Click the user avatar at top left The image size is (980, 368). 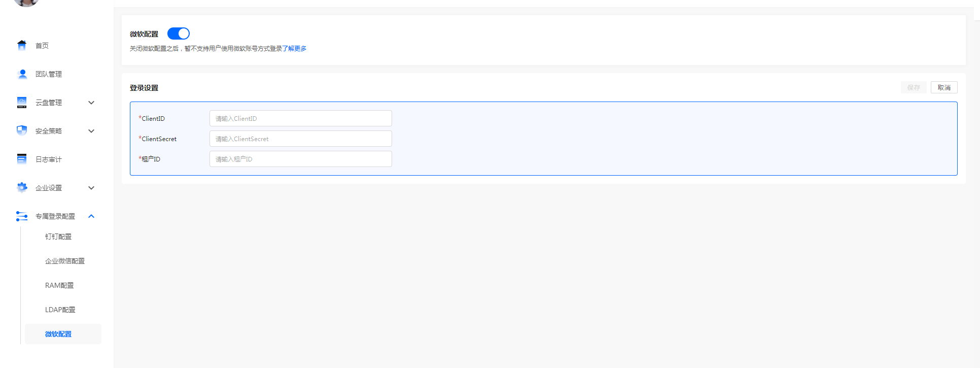[x=25, y=3]
